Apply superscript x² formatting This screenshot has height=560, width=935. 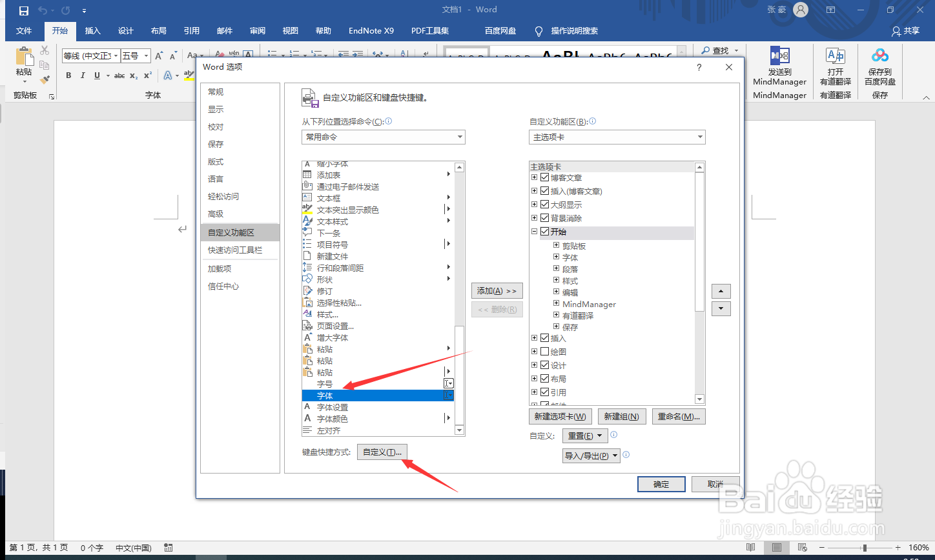tap(148, 75)
